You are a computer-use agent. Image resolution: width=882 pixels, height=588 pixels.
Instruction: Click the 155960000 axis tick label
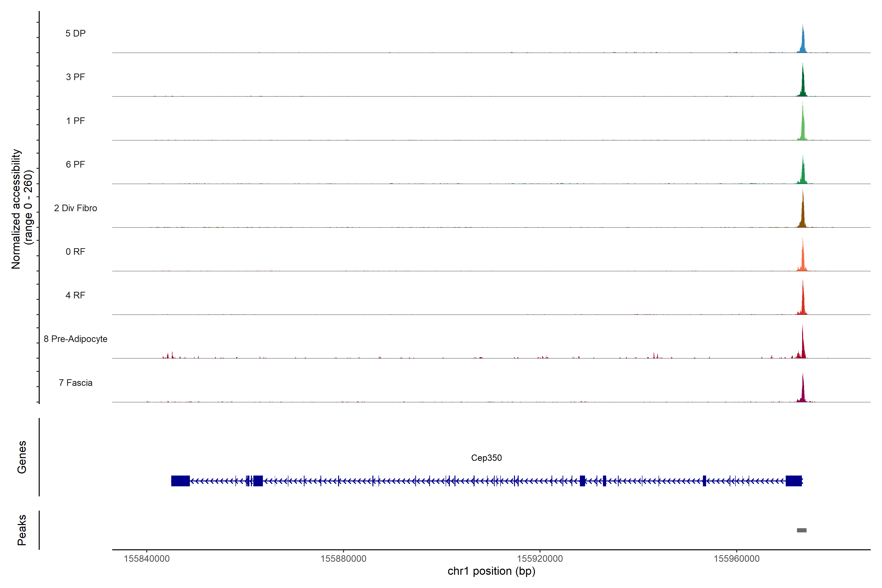[x=736, y=559]
